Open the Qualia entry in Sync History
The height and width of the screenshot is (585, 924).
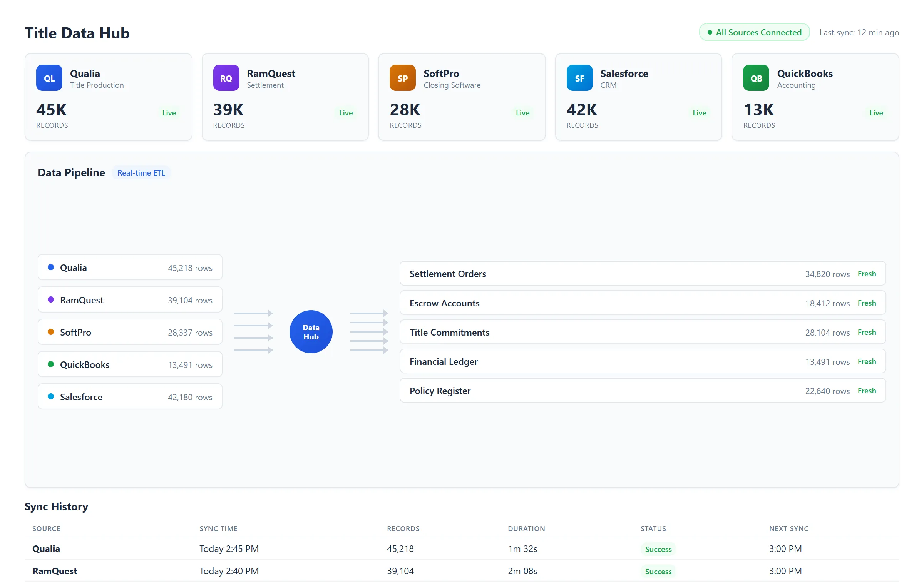point(46,548)
